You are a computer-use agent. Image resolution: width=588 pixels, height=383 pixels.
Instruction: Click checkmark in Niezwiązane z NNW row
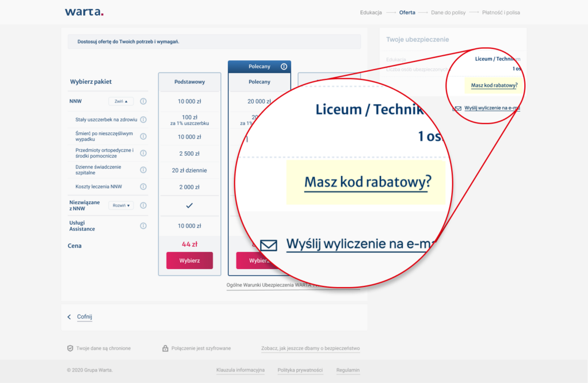pyautogui.click(x=189, y=205)
